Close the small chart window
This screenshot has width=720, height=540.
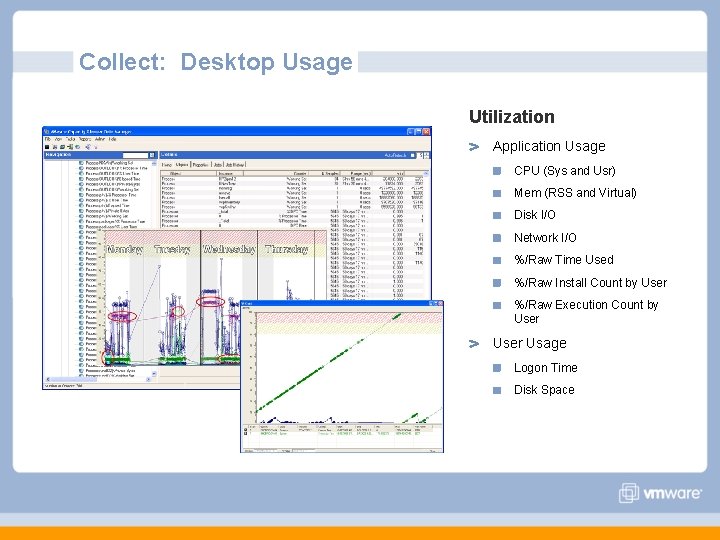pyautogui.click(x=440, y=304)
